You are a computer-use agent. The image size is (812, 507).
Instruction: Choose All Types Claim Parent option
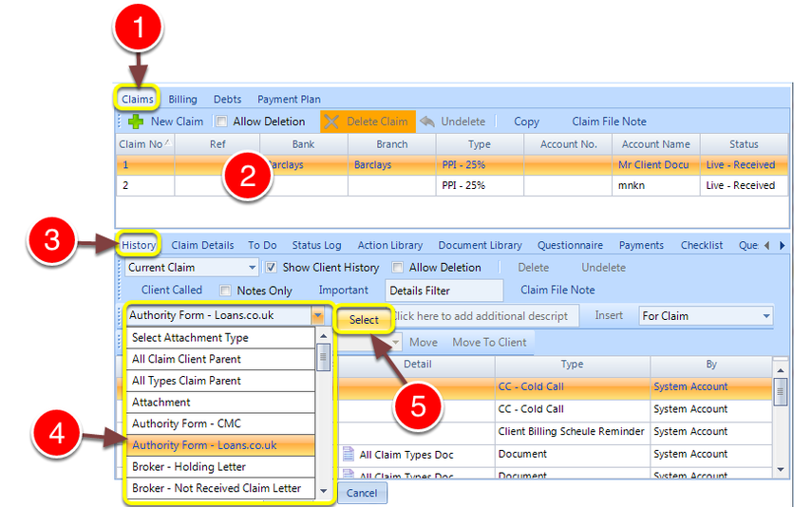point(220,381)
